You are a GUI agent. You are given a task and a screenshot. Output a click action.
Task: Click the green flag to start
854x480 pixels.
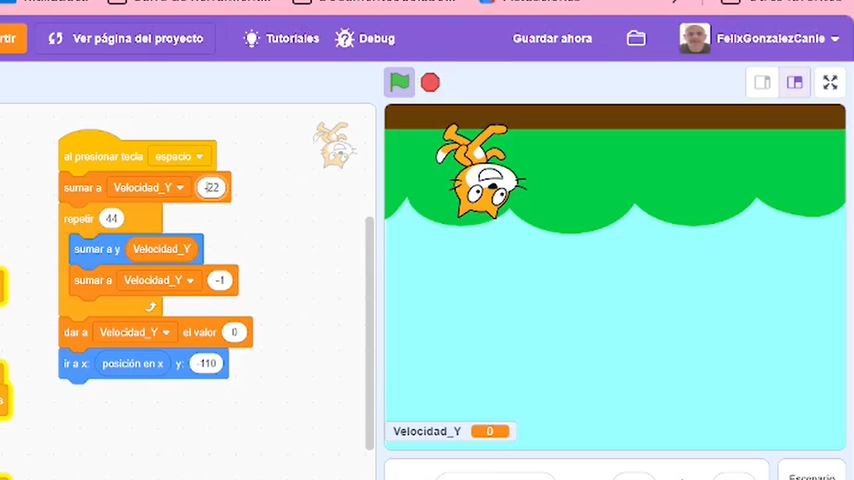click(x=399, y=83)
